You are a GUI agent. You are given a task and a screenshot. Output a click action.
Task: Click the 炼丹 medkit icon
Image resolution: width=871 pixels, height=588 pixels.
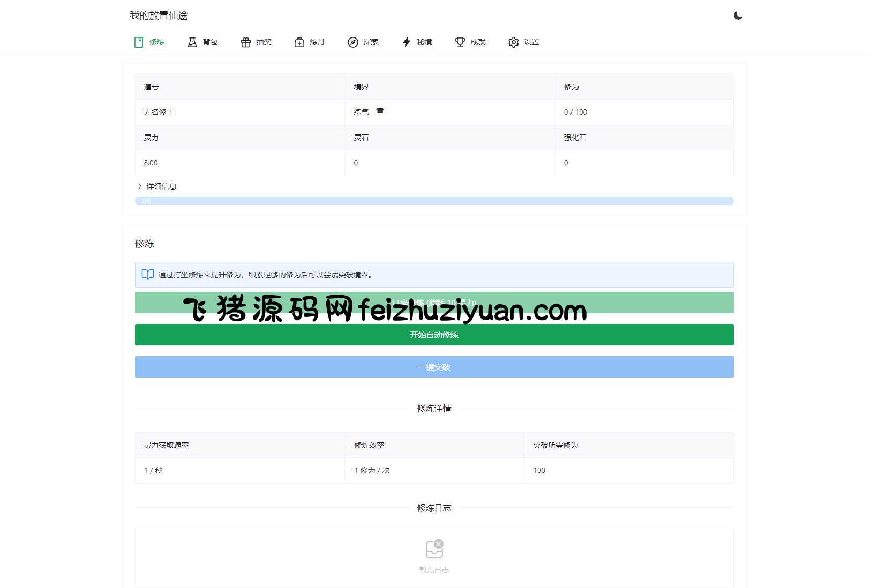(299, 42)
